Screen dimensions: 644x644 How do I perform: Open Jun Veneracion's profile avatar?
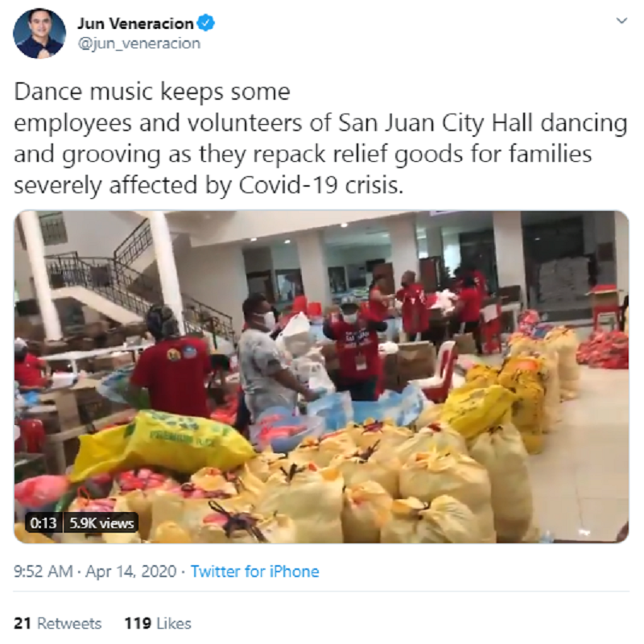(39, 33)
